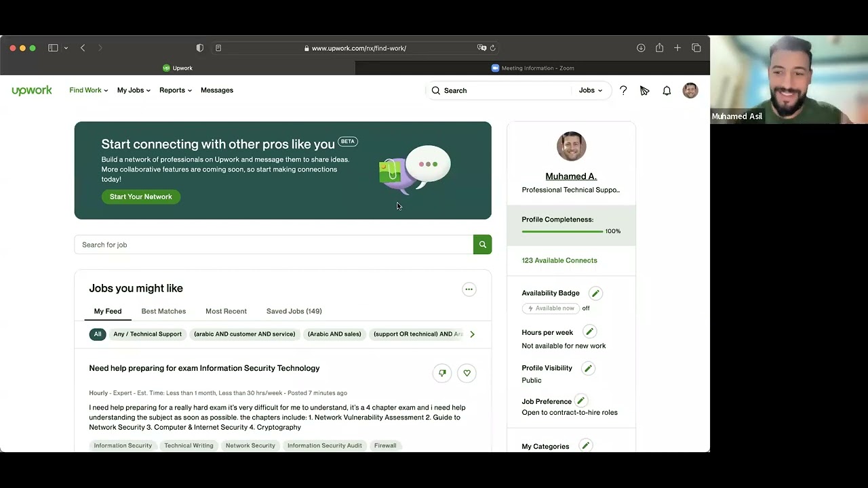This screenshot has width=868, height=488.
Task: Click the translate icon in address bar
Action: tap(481, 48)
